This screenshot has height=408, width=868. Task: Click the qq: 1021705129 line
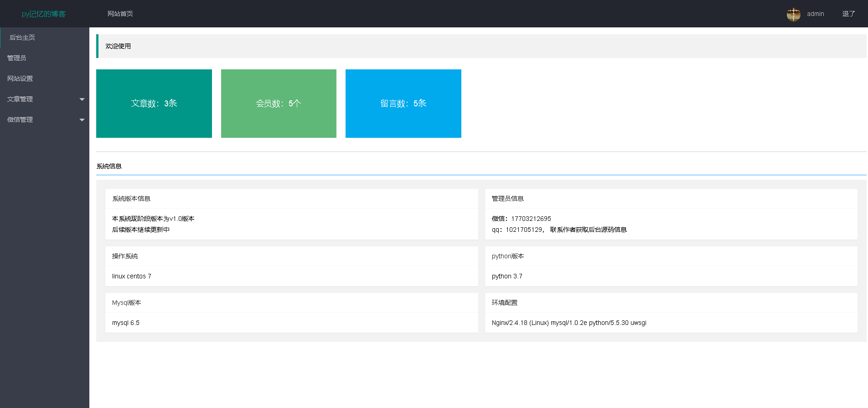coord(559,230)
